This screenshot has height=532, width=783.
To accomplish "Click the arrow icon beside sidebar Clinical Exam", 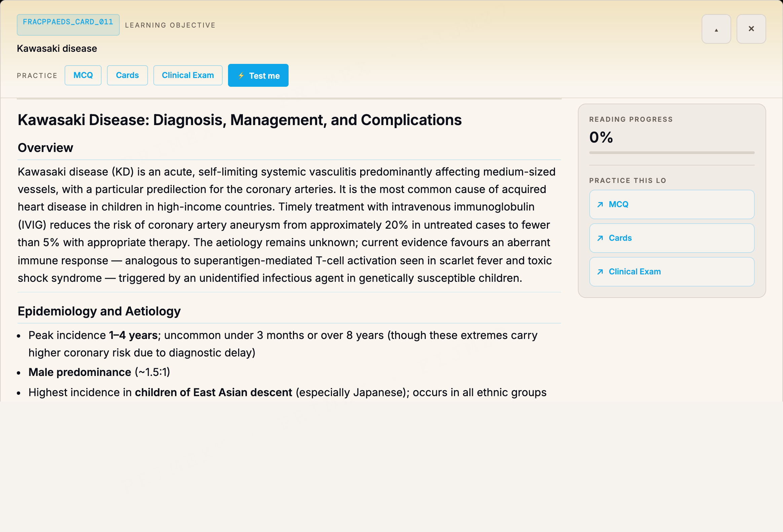I will point(600,272).
